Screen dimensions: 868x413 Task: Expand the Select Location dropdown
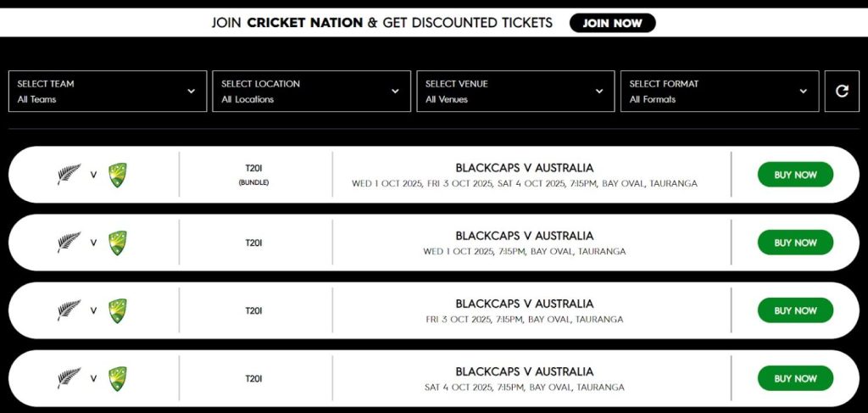coord(311,92)
